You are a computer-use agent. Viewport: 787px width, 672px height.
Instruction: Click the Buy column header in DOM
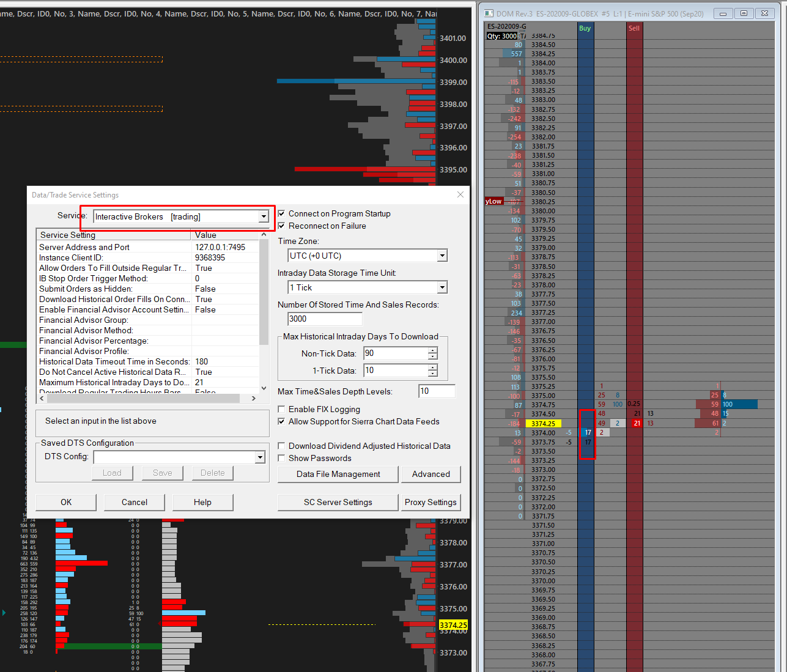(585, 28)
